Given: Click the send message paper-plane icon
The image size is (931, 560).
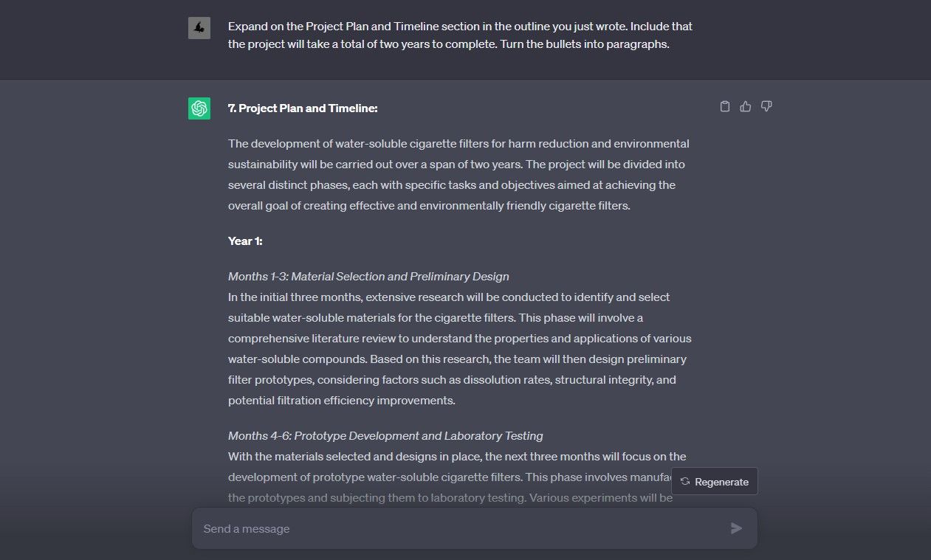Looking at the screenshot, I should point(735,528).
